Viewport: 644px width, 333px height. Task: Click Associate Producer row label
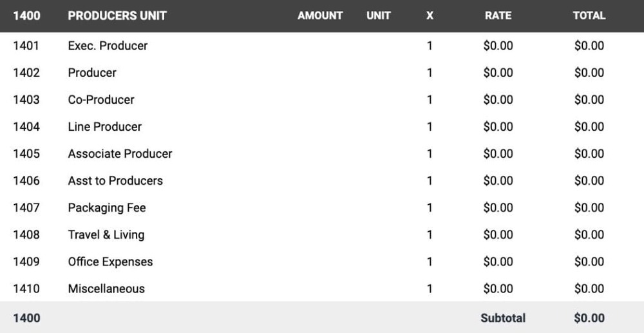pos(120,154)
